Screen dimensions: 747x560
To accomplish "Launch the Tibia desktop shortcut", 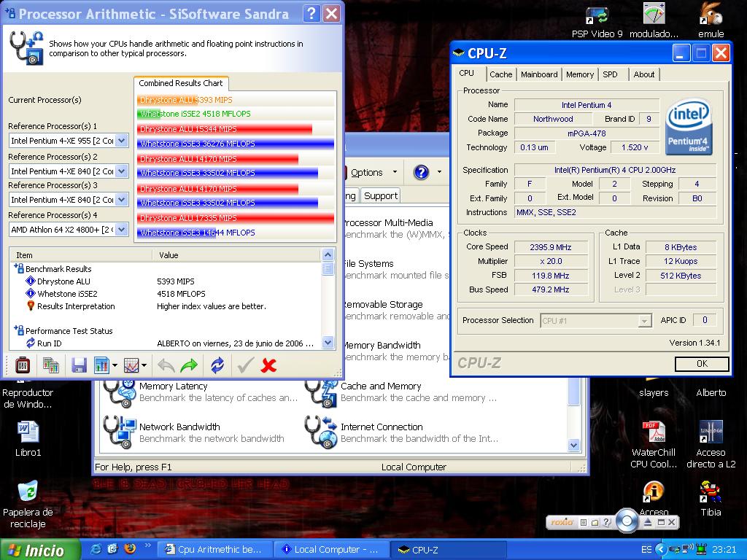I will coord(711,493).
